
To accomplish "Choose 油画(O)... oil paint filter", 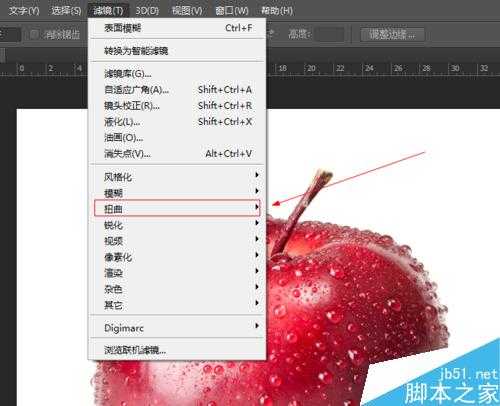I will 177,138.
